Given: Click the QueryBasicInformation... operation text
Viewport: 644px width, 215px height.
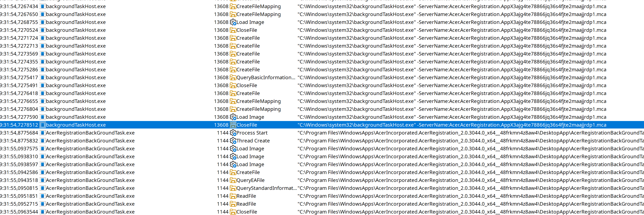Looking at the screenshot, I should pos(266,78).
